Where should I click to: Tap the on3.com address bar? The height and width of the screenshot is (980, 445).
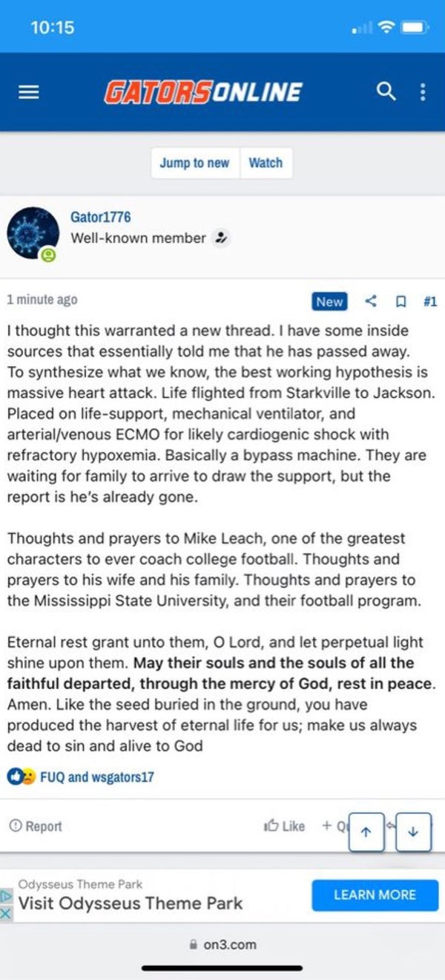(x=222, y=944)
